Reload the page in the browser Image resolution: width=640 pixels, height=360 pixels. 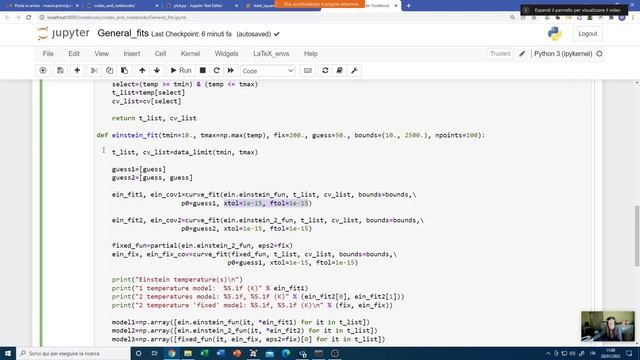(x=29, y=17)
